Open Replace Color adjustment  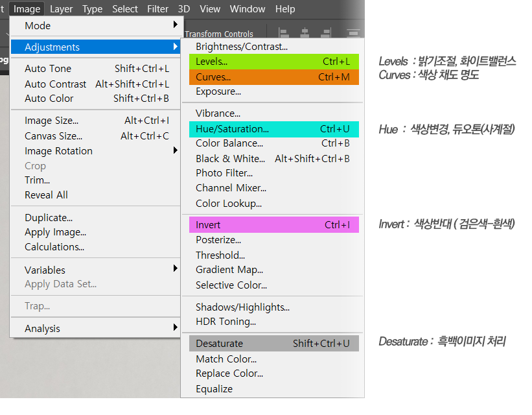(x=274, y=373)
